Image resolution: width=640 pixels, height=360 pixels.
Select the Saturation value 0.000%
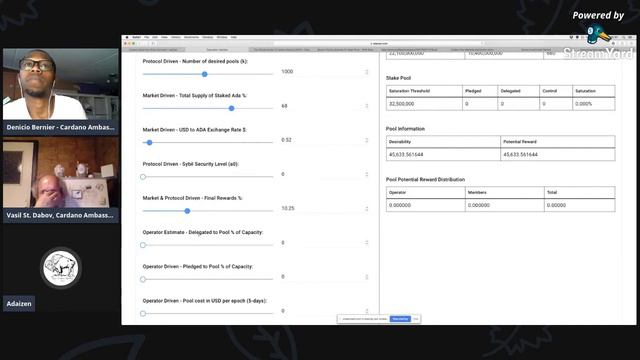pyautogui.click(x=584, y=104)
